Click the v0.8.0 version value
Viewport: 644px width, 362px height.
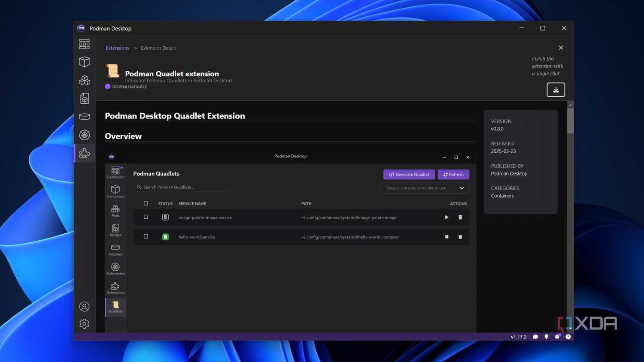[497, 129]
